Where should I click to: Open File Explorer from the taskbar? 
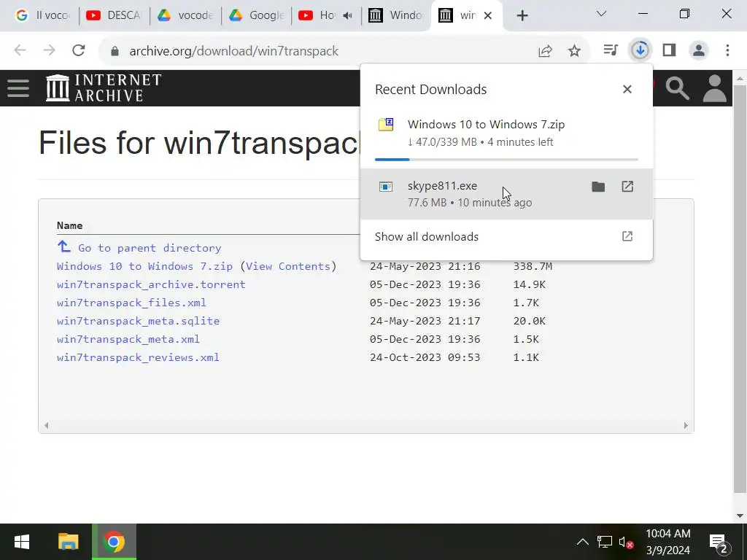pos(68,542)
